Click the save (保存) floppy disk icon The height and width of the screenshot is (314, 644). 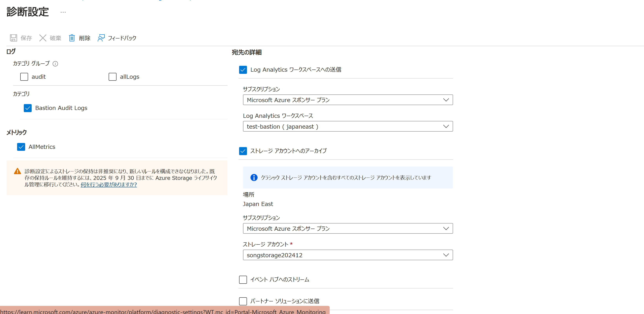[x=13, y=38]
